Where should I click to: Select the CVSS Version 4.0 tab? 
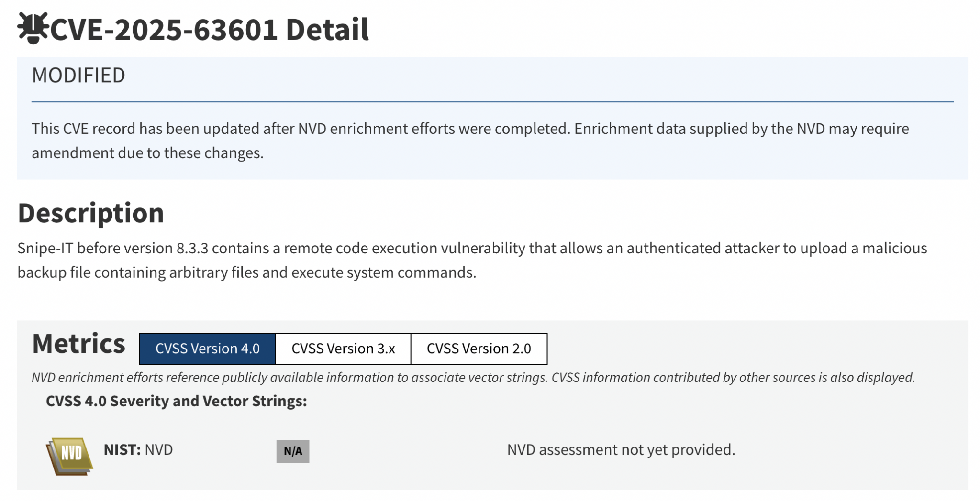(x=208, y=349)
